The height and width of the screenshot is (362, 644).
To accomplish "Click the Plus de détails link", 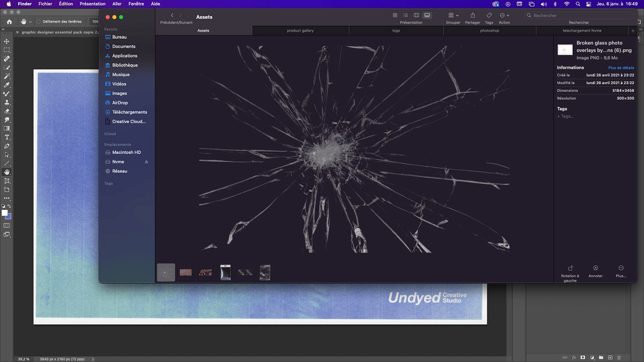I will (x=621, y=68).
